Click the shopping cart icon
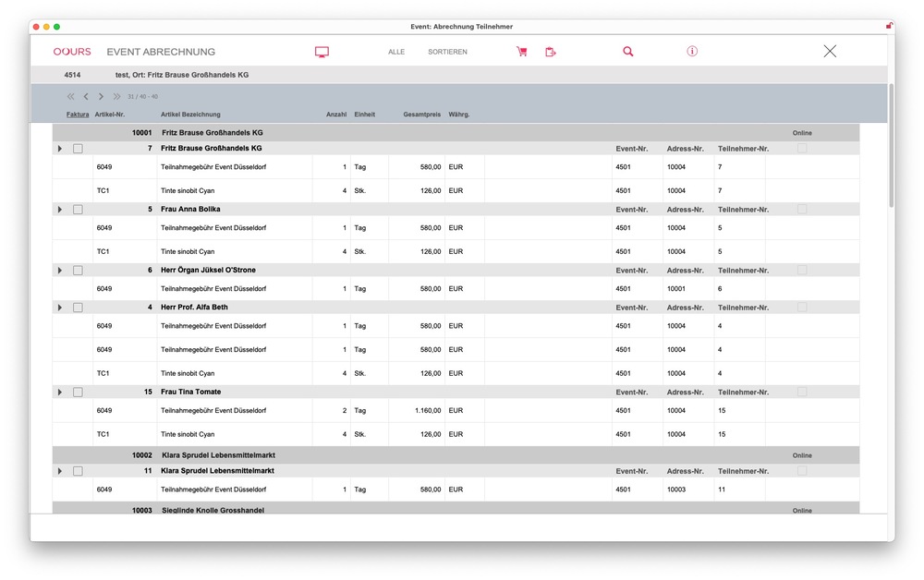The width and height of the screenshot is (924, 580). (522, 52)
